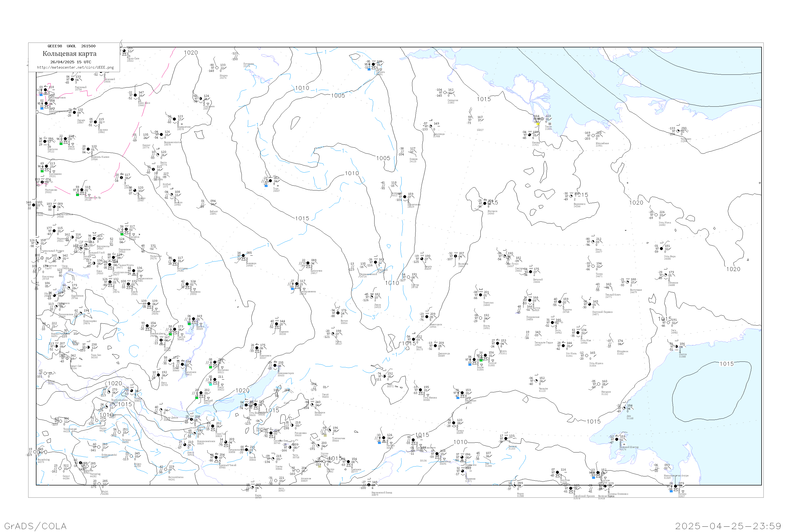The image size is (798, 532).
Task: Select the filled station circle at Жиганск
Action: tap(485, 203)
